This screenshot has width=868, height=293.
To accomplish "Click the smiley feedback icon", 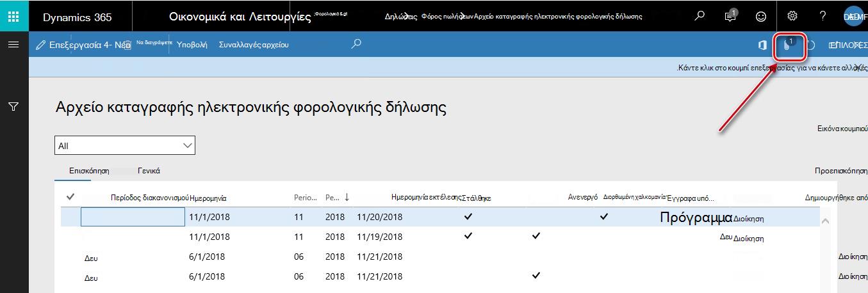I will [761, 17].
